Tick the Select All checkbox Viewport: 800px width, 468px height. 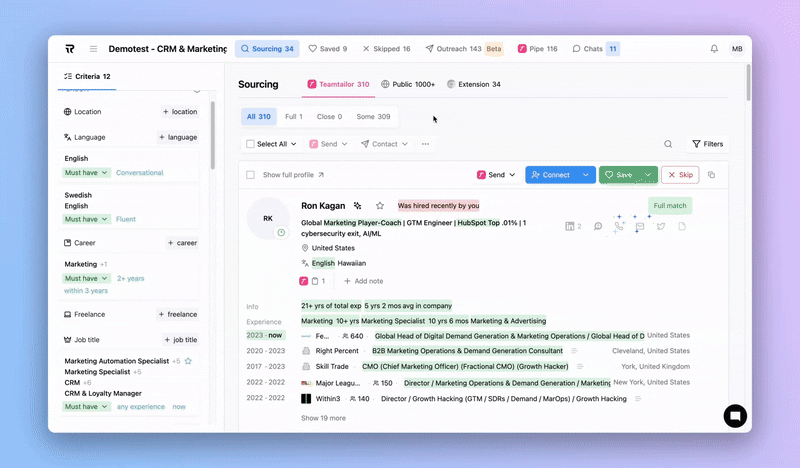[x=250, y=144]
